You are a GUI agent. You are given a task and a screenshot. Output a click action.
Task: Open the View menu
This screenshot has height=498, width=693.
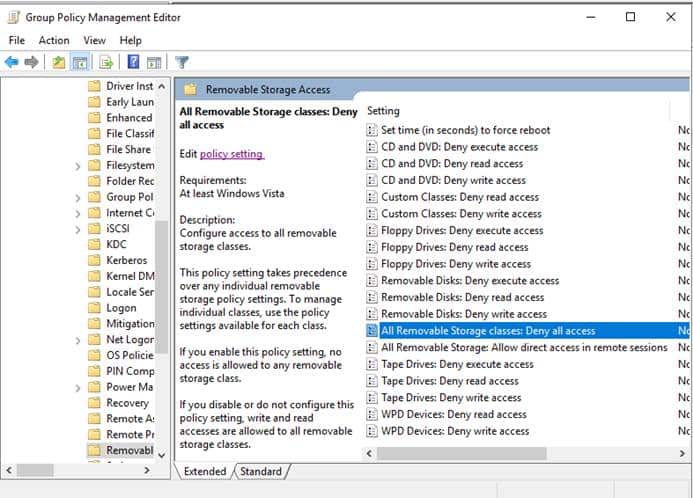(95, 40)
